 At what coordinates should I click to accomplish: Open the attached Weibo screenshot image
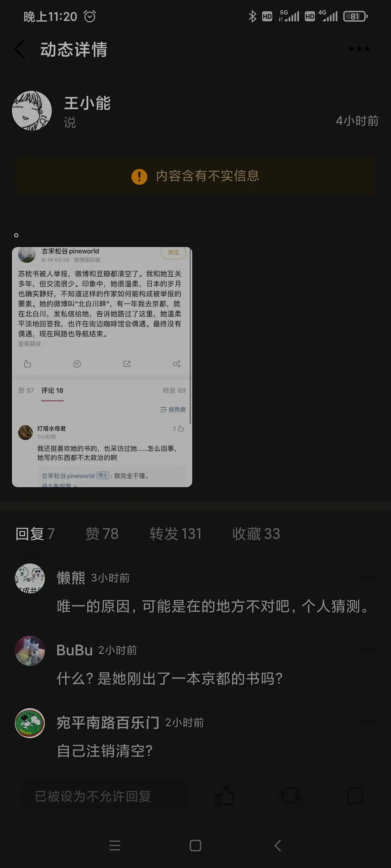pos(102,367)
